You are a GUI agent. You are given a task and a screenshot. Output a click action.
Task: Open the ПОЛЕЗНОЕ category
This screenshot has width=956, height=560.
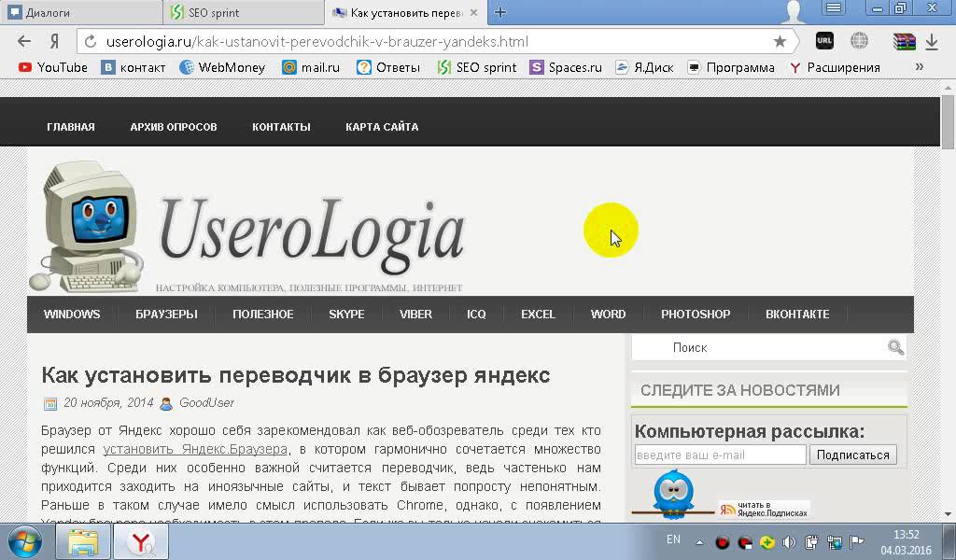(x=262, y=314)
